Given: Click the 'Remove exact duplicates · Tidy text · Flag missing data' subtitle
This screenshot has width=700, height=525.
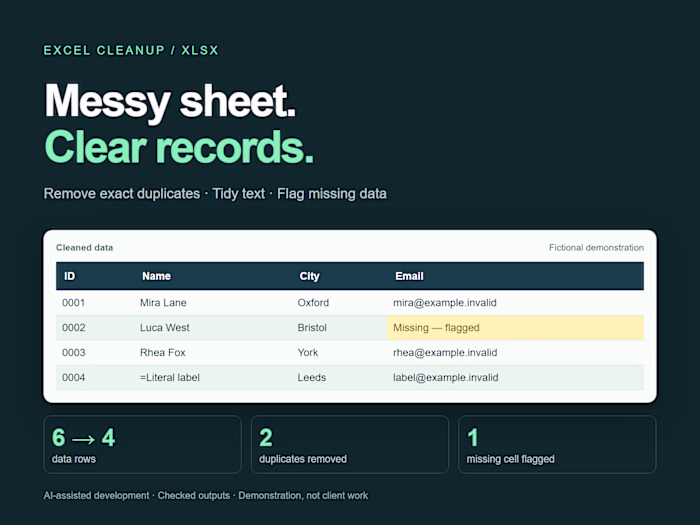Looking at the screenshot, I should click(215, 194).
